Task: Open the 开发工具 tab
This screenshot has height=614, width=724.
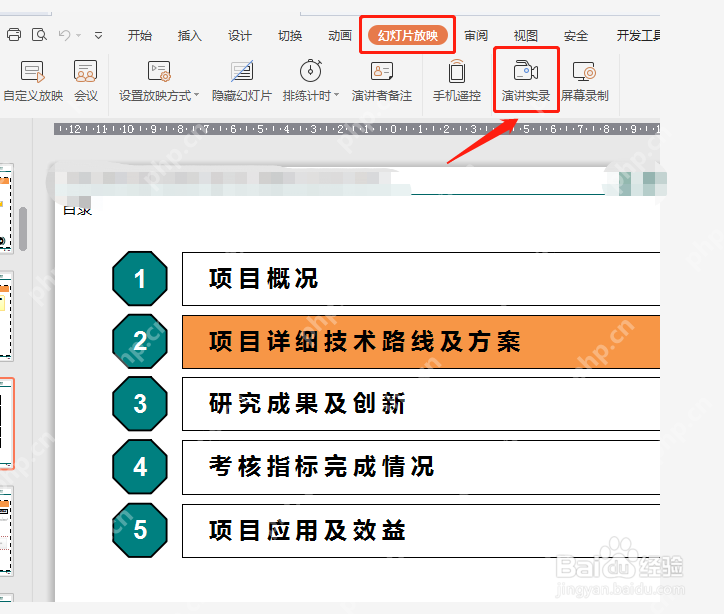Action: click(x=638, y=36)
